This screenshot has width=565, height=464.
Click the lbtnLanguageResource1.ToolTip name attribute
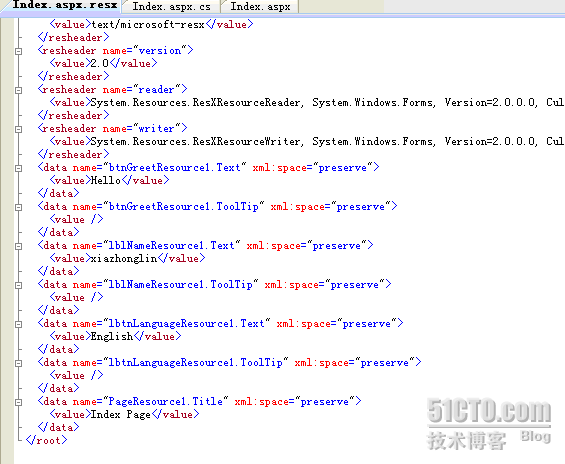[196, 362]
